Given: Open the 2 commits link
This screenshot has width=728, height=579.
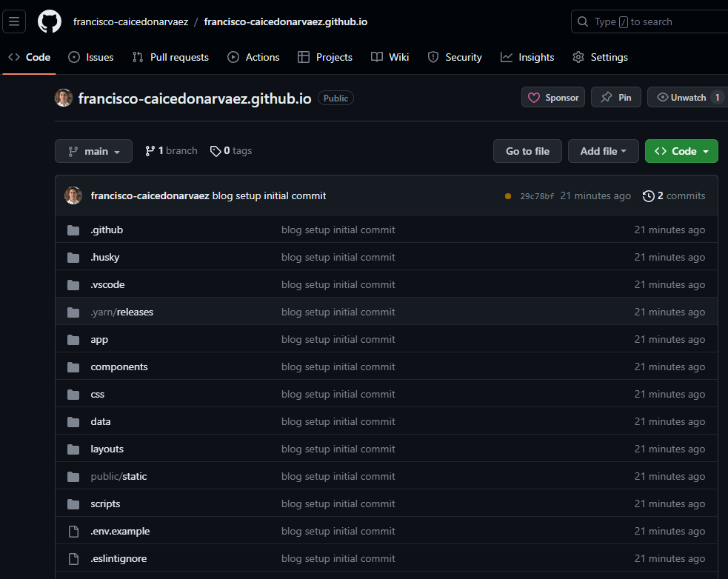Looking at the screenshot, I should click(x=674, y=196).
